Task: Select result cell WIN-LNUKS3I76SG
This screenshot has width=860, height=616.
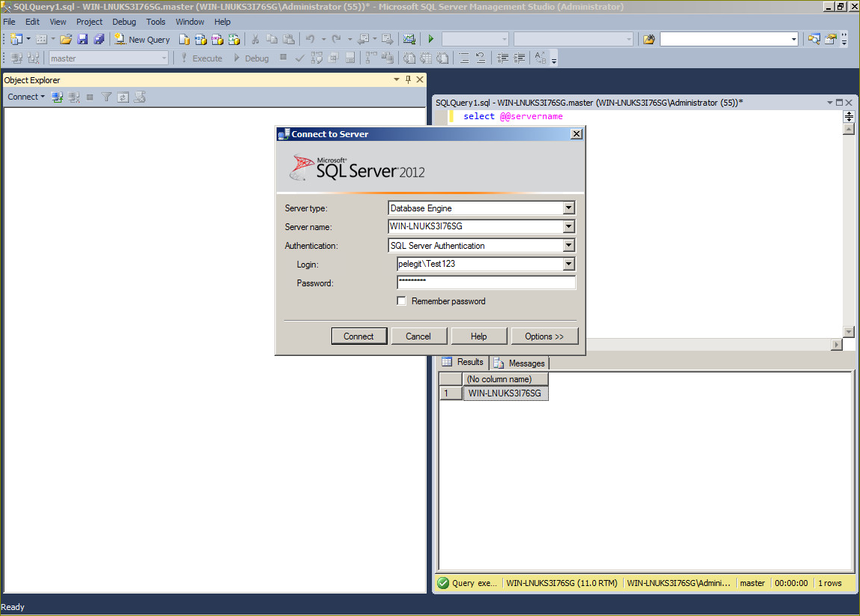Action: [505, 393]
